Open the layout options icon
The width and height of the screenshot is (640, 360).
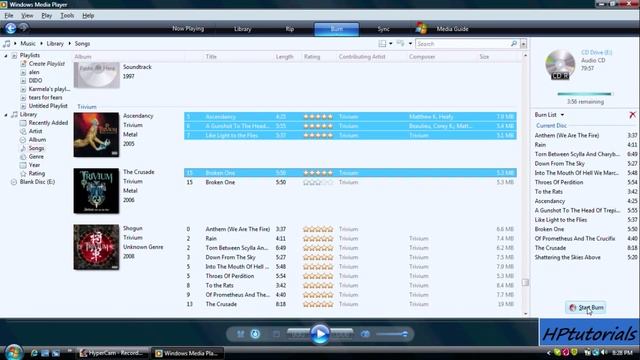pyautogui.click(x=382, y=44)
